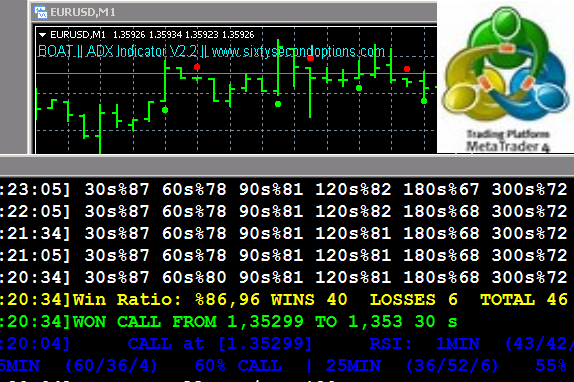Click the green WON CALL FROM 1,35299 line
The height and width of the screenshot is (382, 574).
[229, 322]
